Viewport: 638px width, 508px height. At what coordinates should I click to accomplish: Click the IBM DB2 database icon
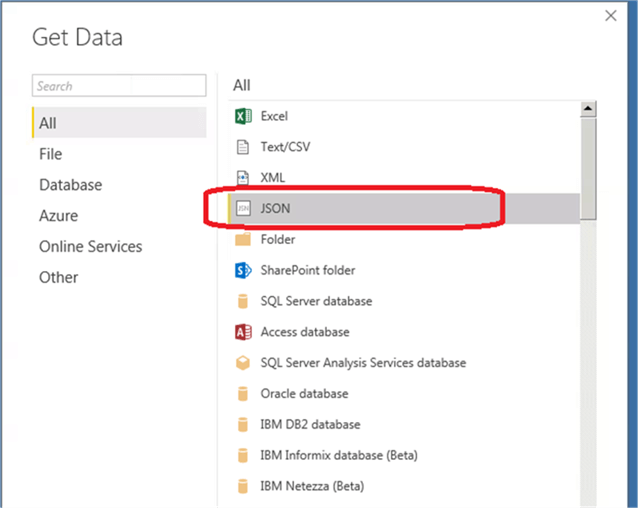(243, 425)
